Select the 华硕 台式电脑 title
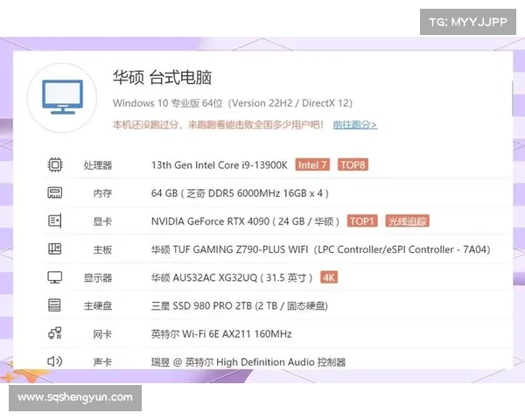 (x=162, y=77)
